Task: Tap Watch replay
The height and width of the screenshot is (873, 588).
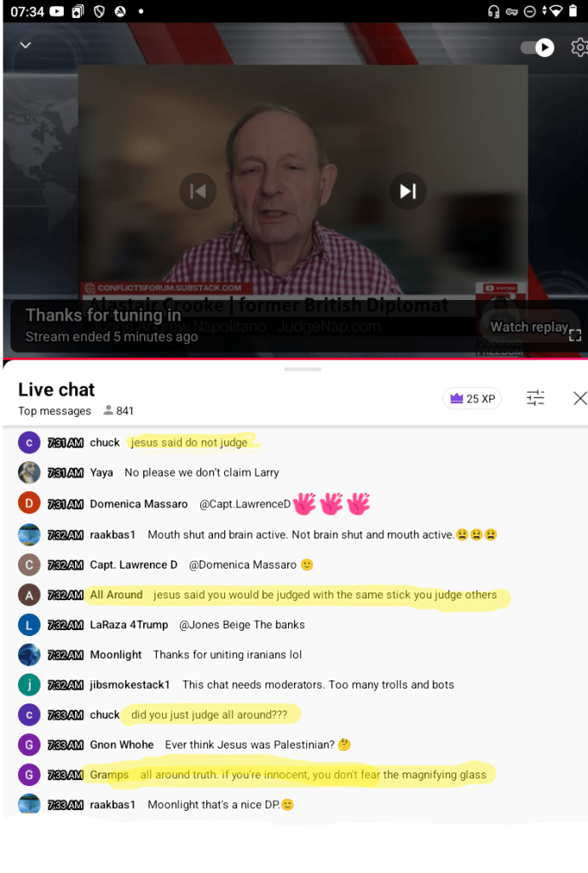Action: 528,327
